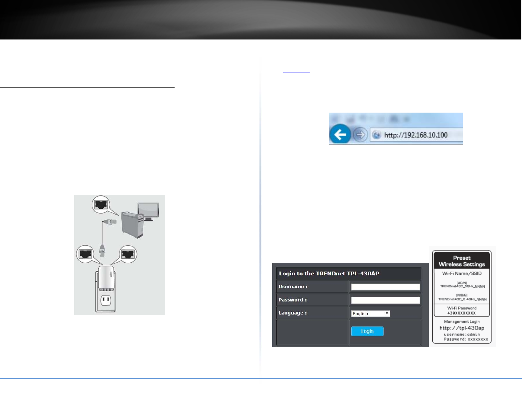The height and width of the screenshot is (412, 532).
Task: Click the 'Wi-Fi Password' label on sticker
Action: pyautogui.click(x=462, y=308)
